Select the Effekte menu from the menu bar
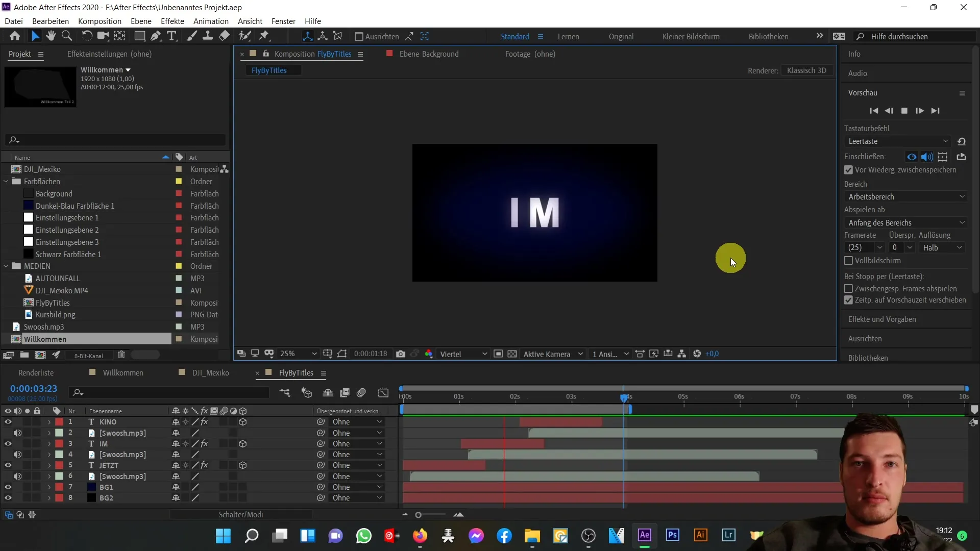 tap(173, 21)
